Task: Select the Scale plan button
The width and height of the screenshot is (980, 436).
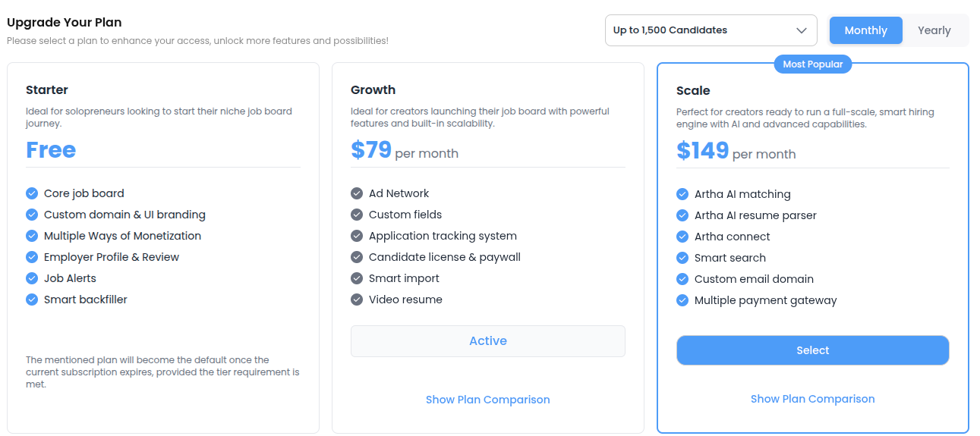Action: tap(812, 350)
